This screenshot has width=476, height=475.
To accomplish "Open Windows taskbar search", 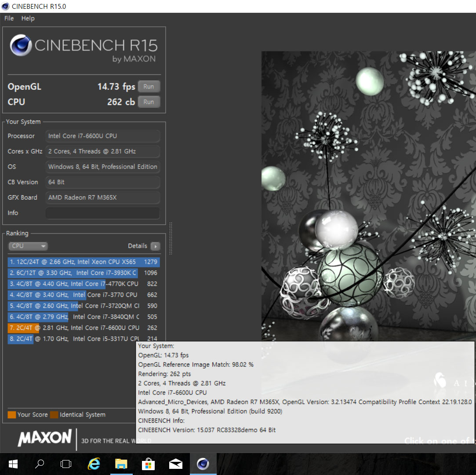I will point(40,464).
